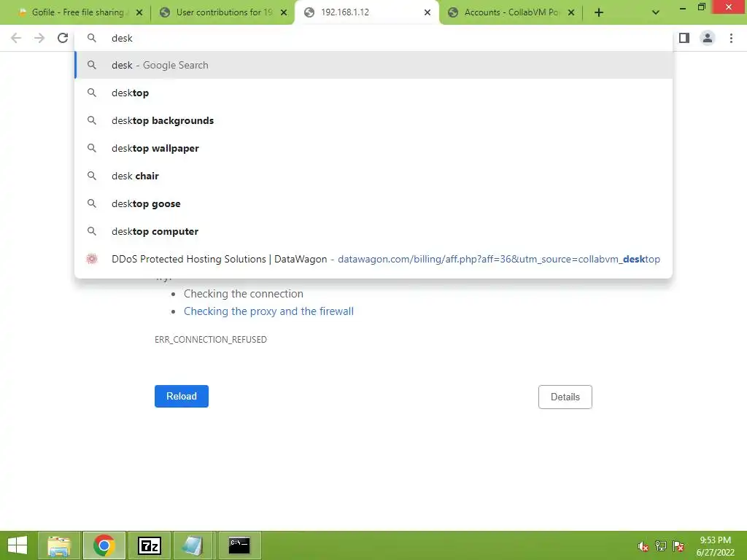747x560 pixels.
Task: Choose 'desktop backgrounds' suggestion
Action: [373, 120]
